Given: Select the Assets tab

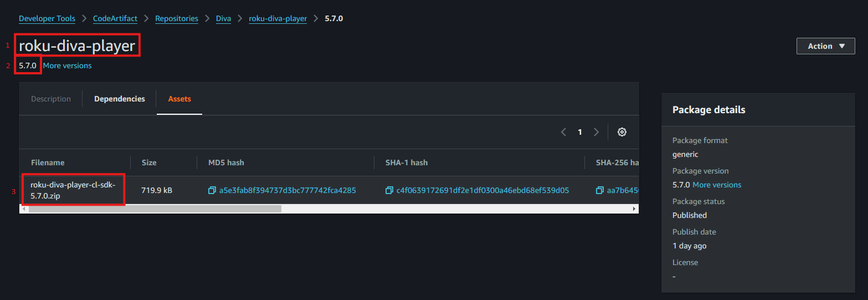Looking at the screenshot, I should (x=179, y=99).
